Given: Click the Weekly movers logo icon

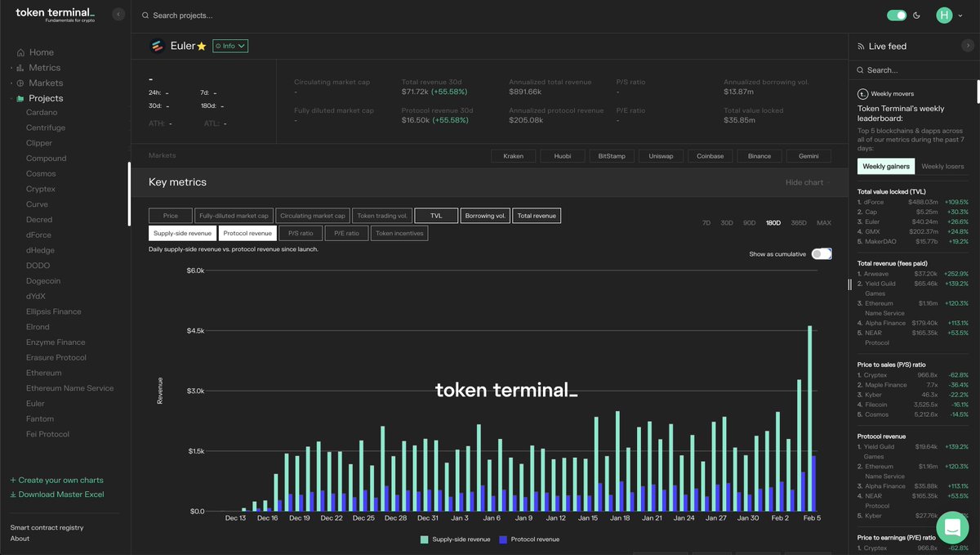Looking at the screenshot, I should tap(862, 94).
